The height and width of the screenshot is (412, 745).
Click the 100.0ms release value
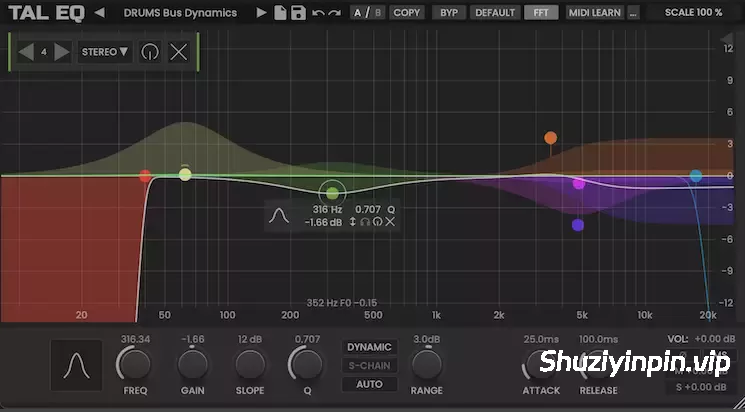coord(599,339)
